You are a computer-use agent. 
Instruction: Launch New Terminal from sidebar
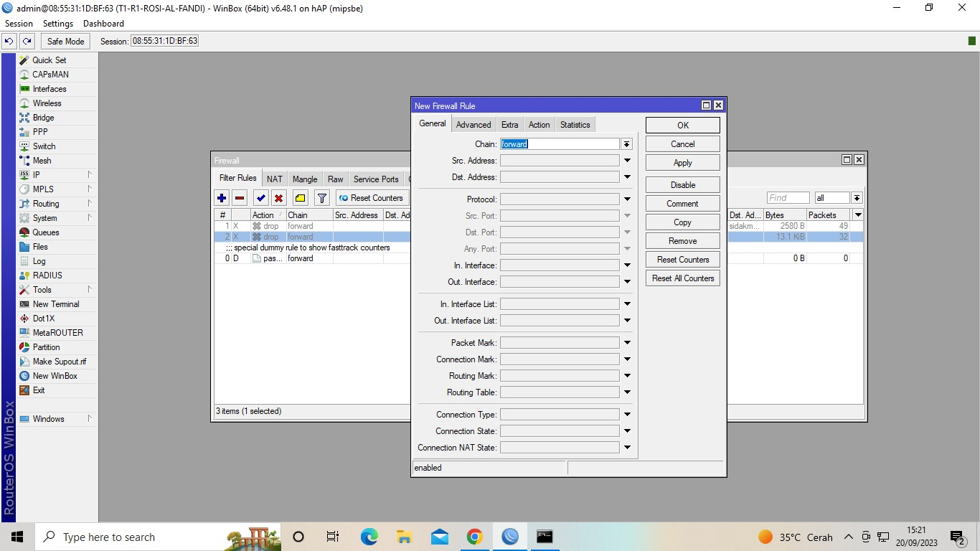pos(56,304)
